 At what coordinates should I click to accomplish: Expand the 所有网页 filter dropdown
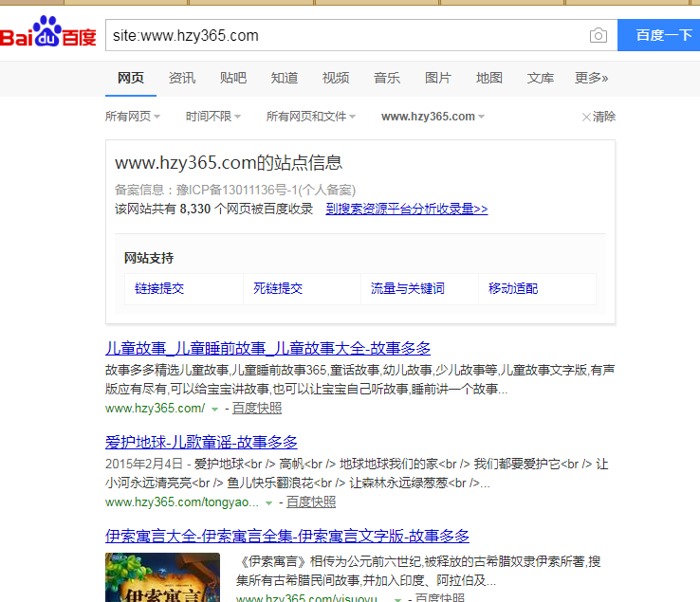pyautogui.click(x=133, y=117)
